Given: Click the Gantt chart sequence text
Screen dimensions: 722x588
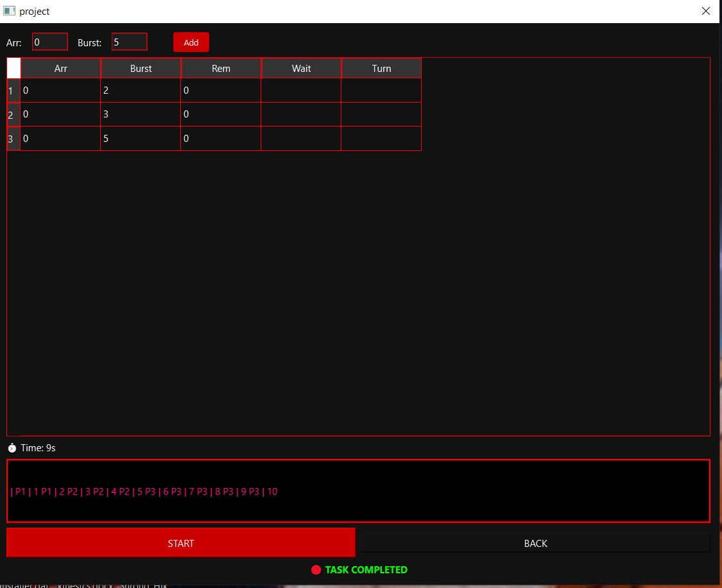Looking at the screenshot, I should (x=144, y=491).
